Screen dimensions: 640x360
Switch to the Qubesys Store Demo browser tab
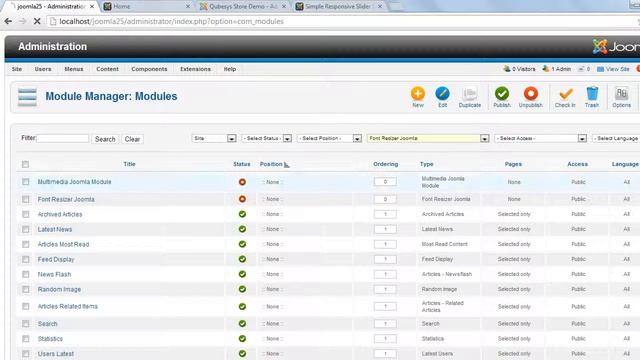pyautogui.click(x=243, y=7)
